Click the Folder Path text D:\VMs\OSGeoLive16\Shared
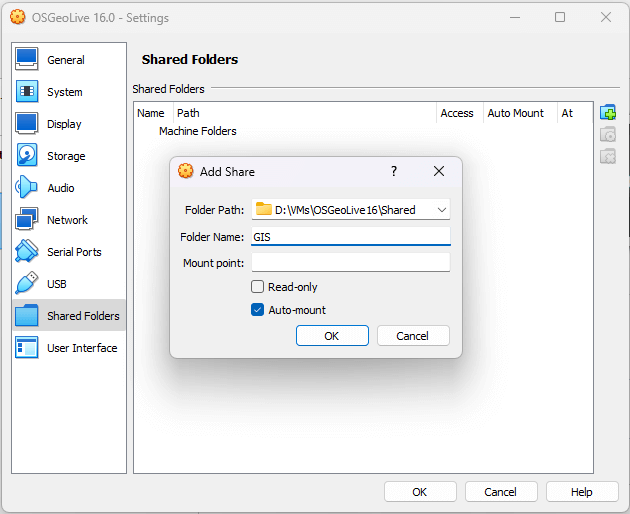Viewport: 630px width, 514px height. pos(345,210)
